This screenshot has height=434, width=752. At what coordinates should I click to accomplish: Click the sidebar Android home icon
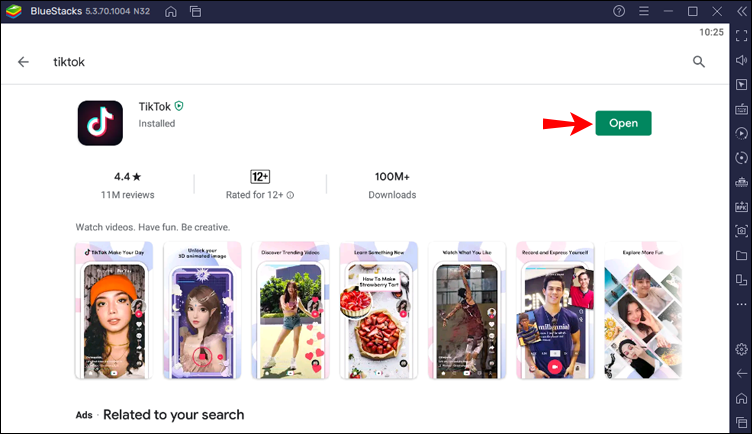[741, 398]
